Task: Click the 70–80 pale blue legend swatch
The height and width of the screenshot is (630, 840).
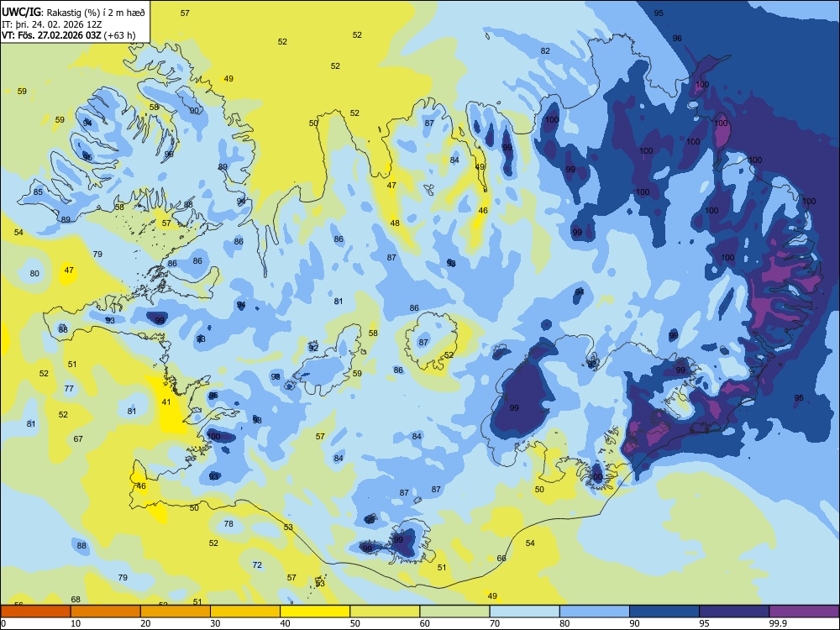Action: point(524,612)
